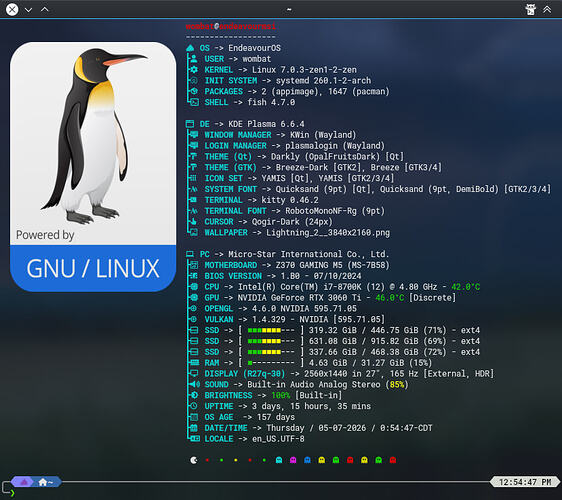Click the user icon beside USER
Viewport: 562px width, 500px height.
tap(194, 58)
